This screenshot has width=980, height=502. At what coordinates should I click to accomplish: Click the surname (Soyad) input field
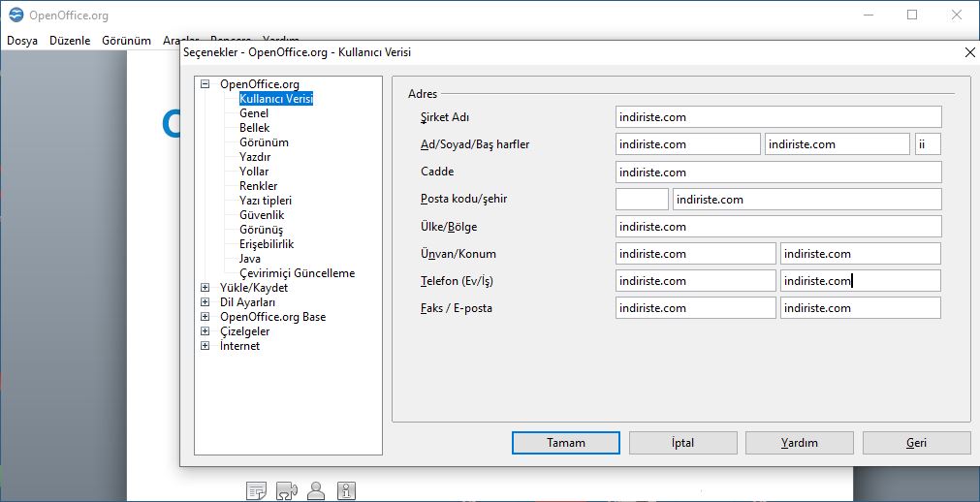[838, 143]
